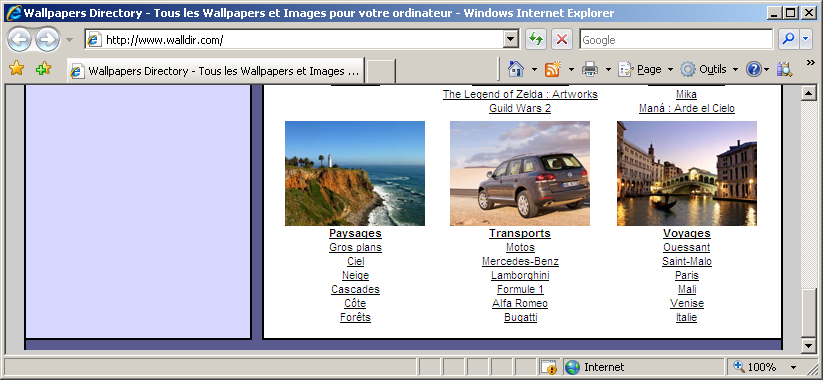The width and height of the screenshot is (823, 380).
Task: Expand the recent pages dropdown arrow
Action: pyautogui.click(x=69, y=40)
